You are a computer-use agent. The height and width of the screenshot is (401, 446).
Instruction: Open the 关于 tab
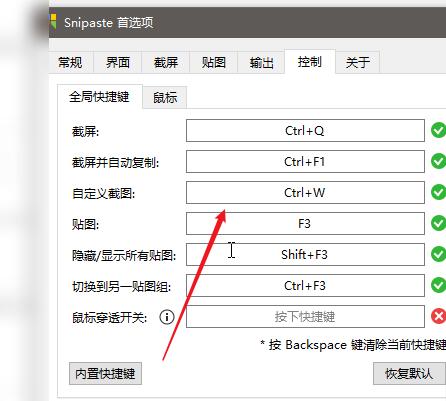pyautogui.click(x=358, y=62)
